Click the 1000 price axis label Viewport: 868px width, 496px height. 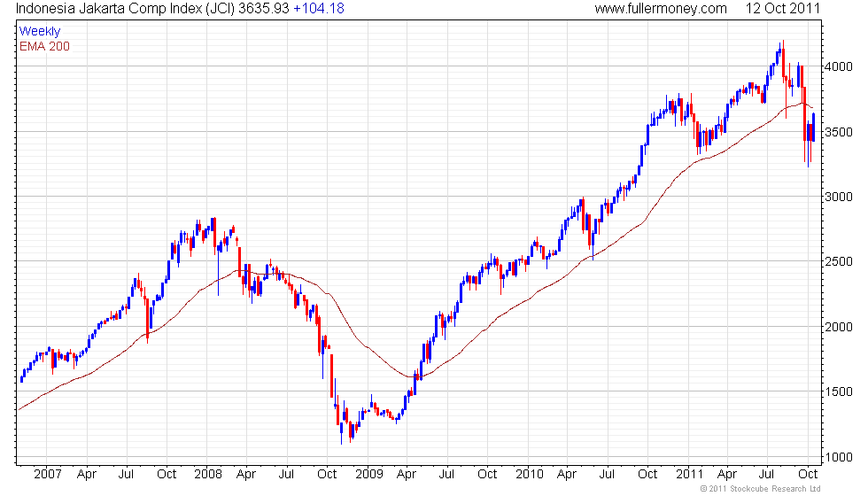coord(838,457)
